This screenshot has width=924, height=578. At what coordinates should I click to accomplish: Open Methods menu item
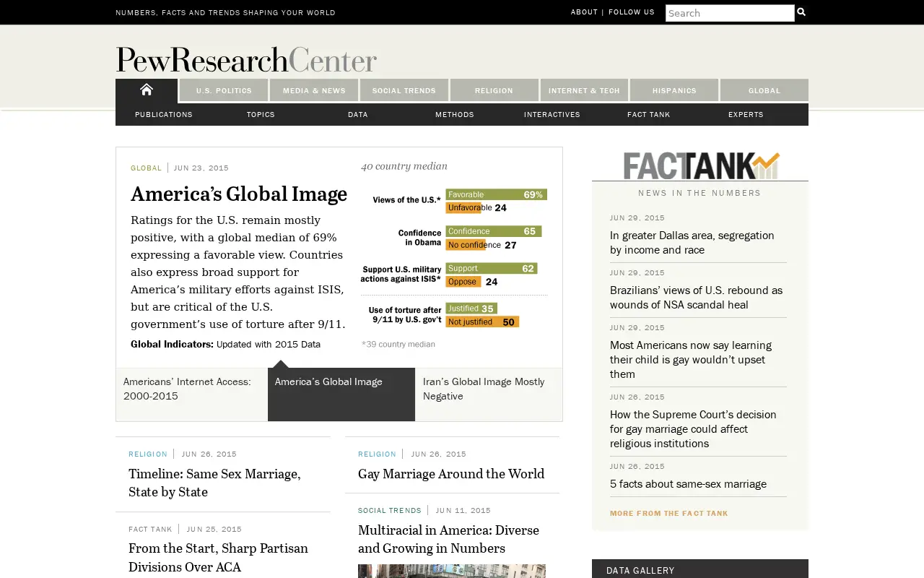[455, 114]
